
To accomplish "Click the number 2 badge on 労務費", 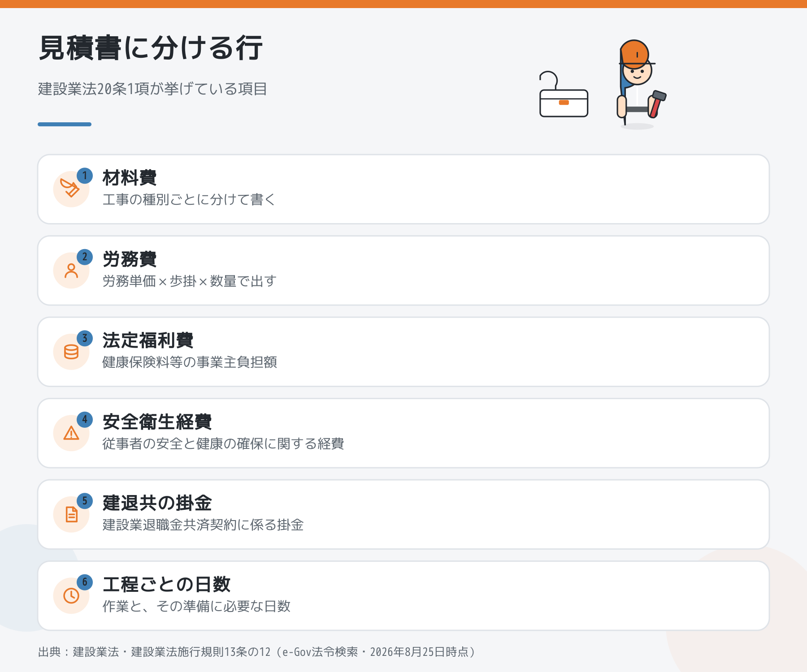I will tap(85, 257).
